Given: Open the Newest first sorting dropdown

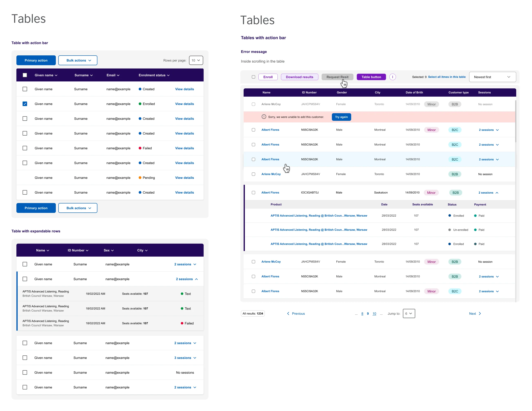Looking at the screenshot, I should tap(492, 77).
